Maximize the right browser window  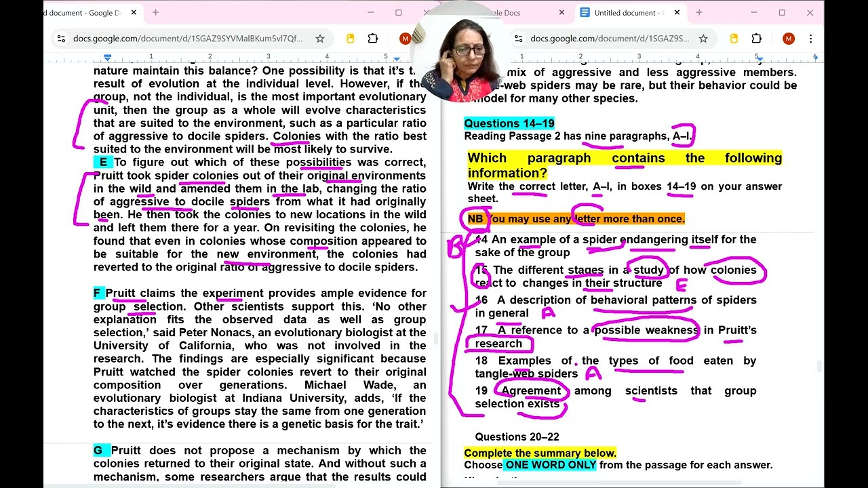[782, 12]
